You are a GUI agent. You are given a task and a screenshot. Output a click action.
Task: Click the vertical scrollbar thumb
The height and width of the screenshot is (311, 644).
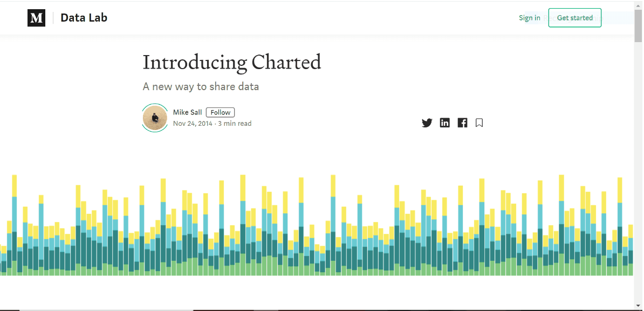(x=639, y=25)
